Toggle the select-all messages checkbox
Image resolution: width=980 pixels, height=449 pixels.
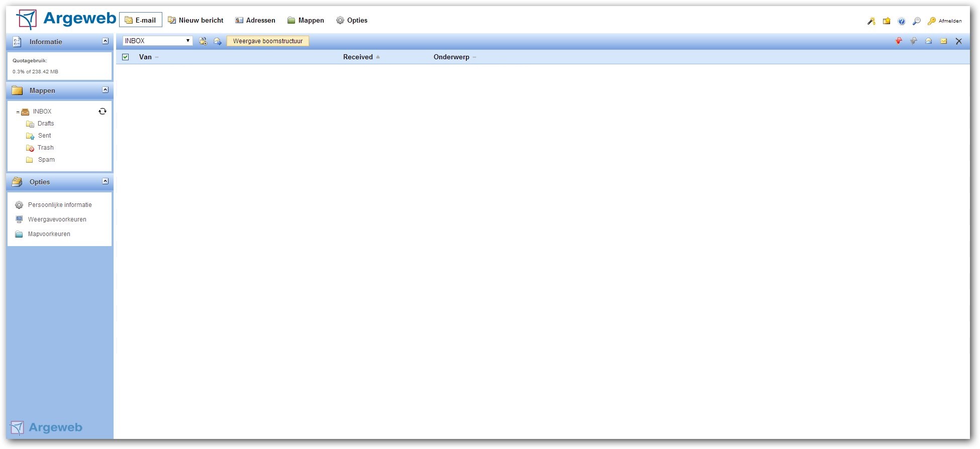point(126,57)
